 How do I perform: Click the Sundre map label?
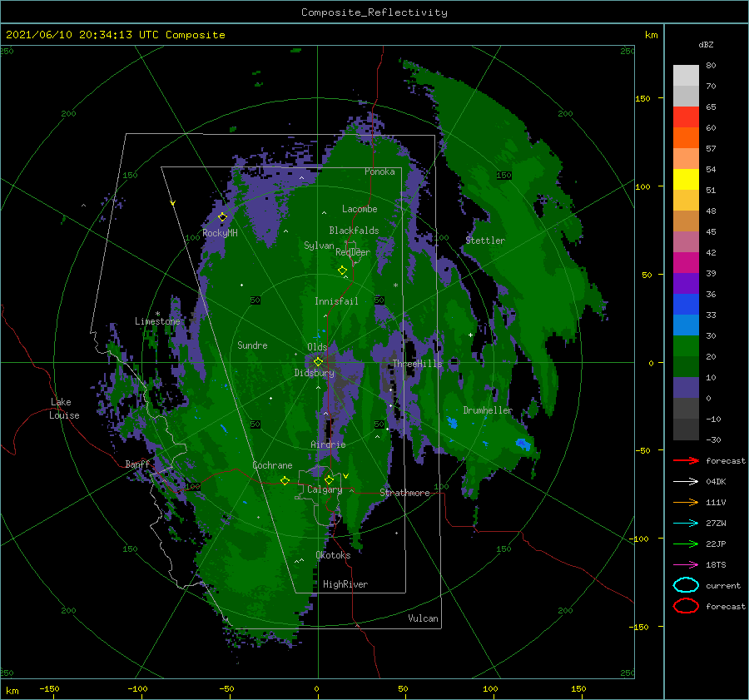coord(253,345)
